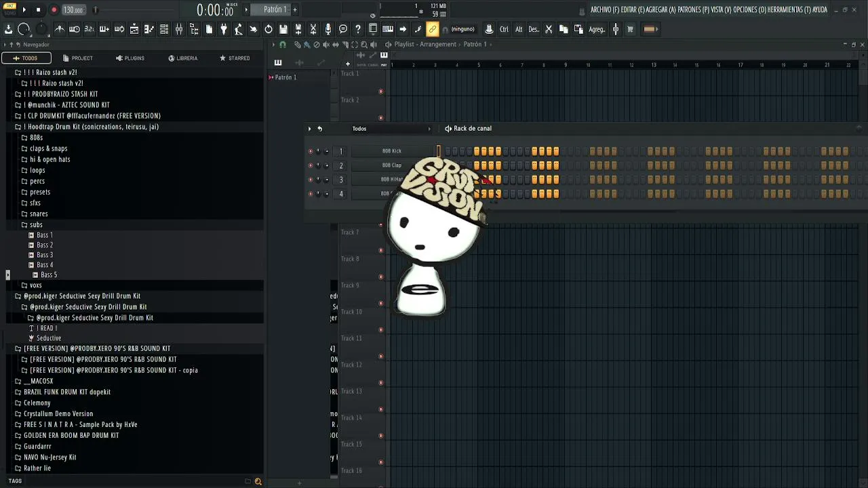Click the paste clipboard icon next to Agreg..
868x488 pixels.
pyautogui.click(x=578, y=29)
